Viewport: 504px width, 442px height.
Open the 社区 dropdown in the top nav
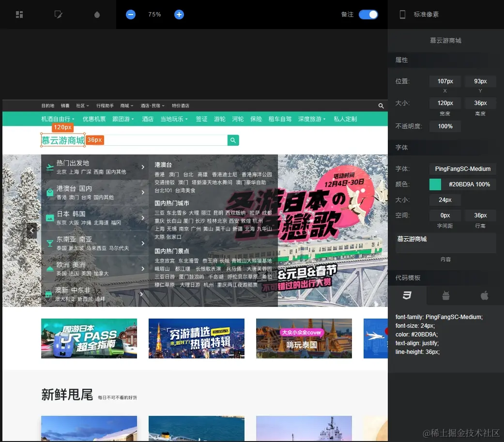[82, 106]
